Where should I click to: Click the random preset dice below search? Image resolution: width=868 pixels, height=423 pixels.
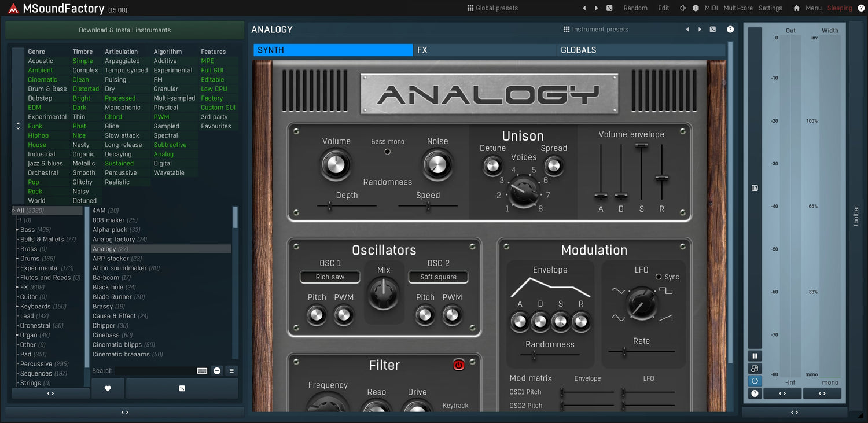[182, 388]
